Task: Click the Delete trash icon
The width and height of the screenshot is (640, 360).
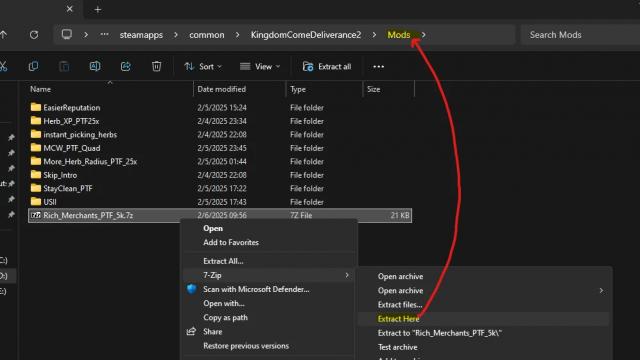Action: point(156,66)
